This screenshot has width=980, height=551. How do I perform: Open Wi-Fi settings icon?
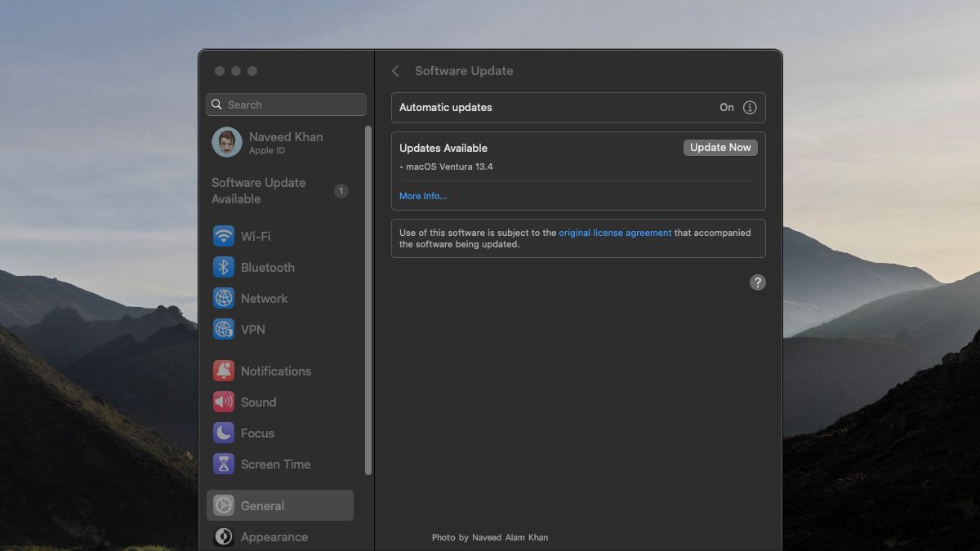pyautogui.click(x=224, y=236)
